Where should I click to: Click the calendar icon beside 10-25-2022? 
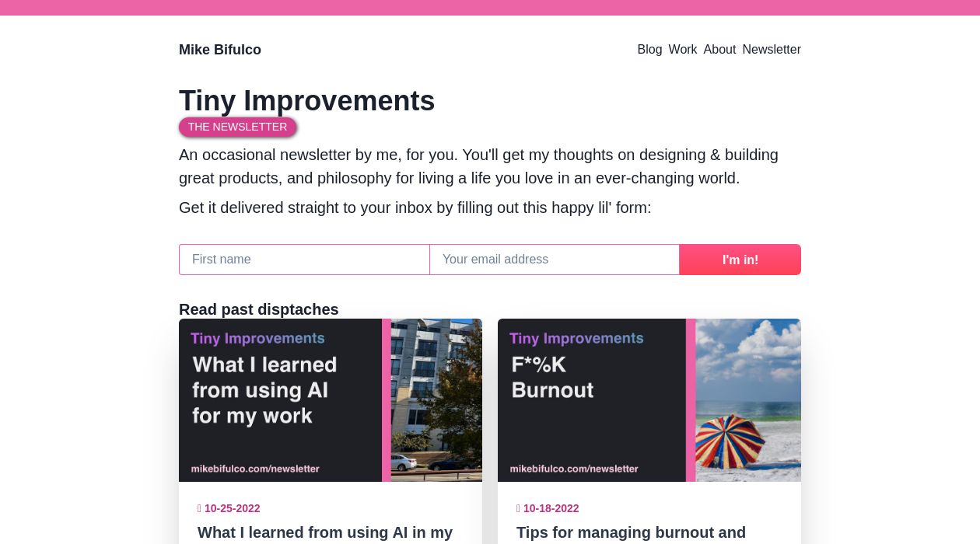tap(200, 508)
